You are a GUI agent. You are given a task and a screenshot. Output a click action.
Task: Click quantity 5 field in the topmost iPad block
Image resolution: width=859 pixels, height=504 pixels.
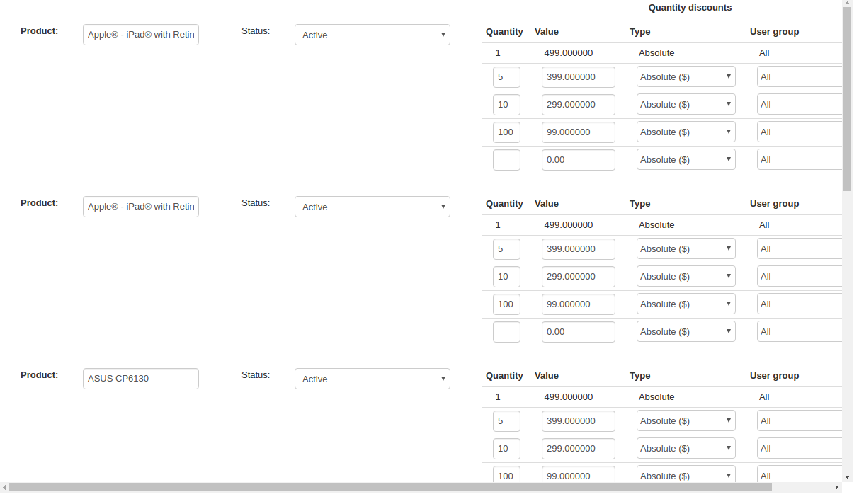point(506,76)
